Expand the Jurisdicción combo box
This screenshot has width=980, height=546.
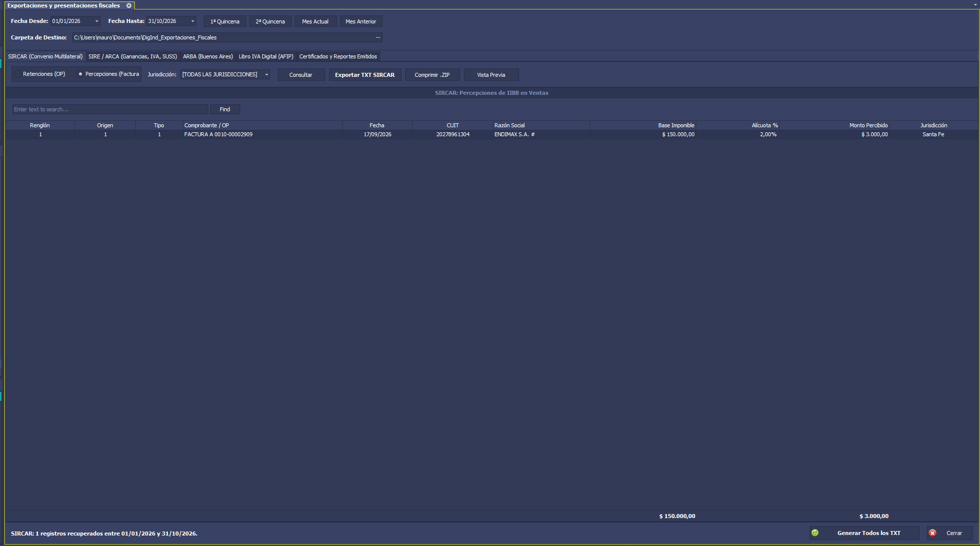click(x=267, y=74)
